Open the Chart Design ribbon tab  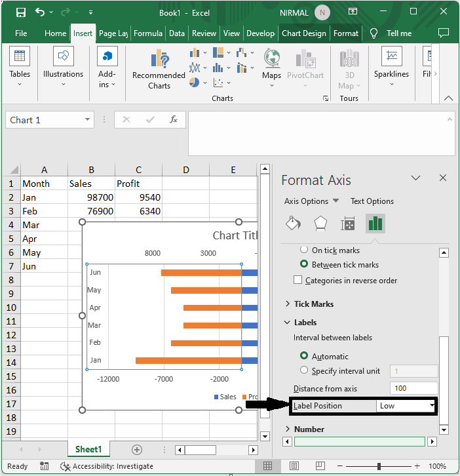(303, 33)
